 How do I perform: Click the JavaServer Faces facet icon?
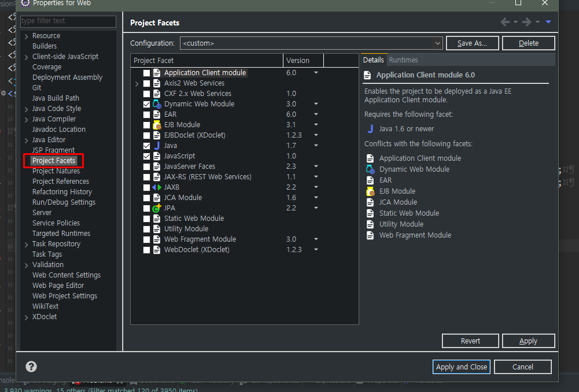click(157, 166)
